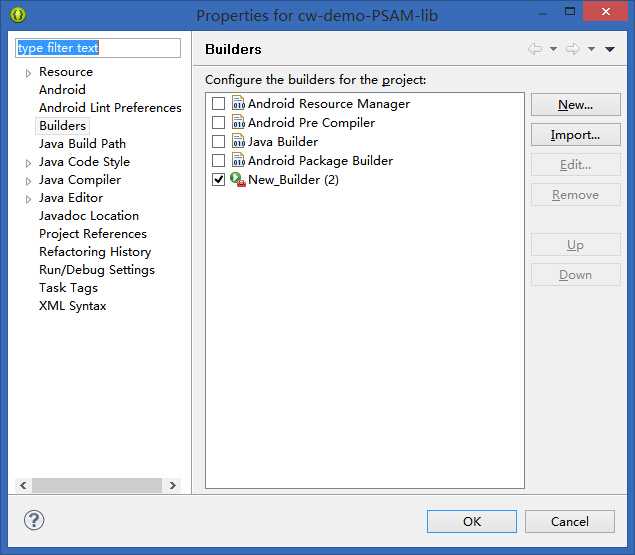635x555 pixels.
Task: Select the New_Builder (2) row text
Action: pos(293,179)
